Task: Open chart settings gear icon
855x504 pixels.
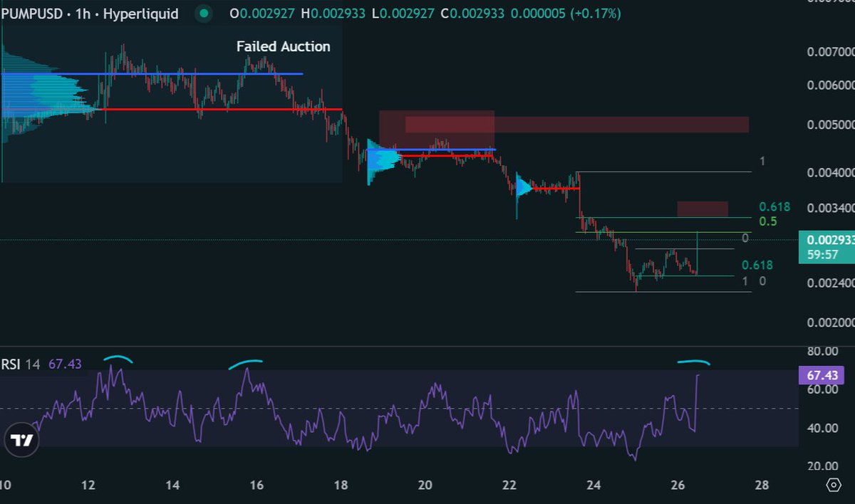Action: coord(834,485)
